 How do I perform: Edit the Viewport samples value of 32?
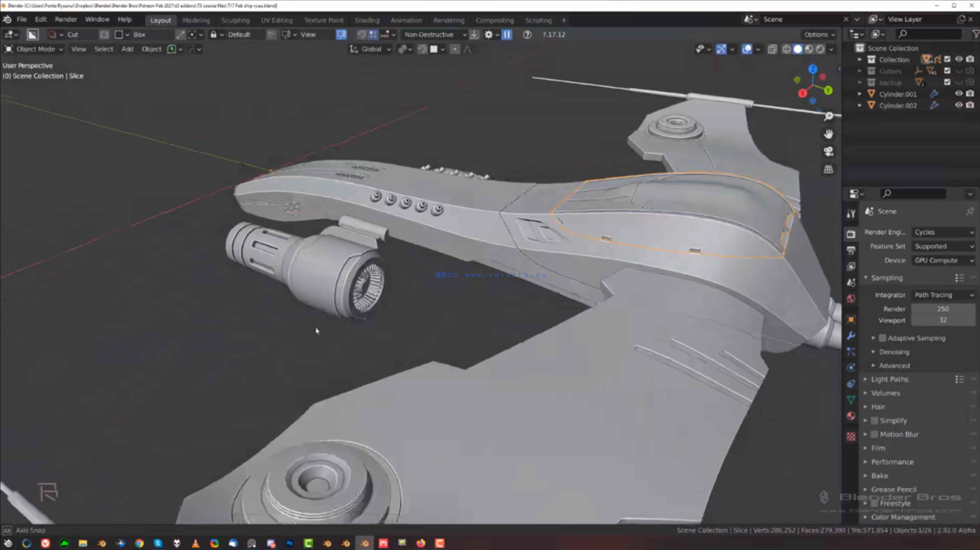click(943, 320)
